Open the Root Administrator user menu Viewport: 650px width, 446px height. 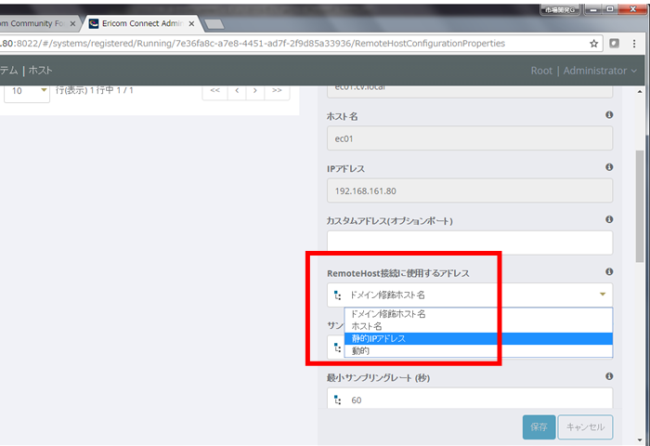583,71
